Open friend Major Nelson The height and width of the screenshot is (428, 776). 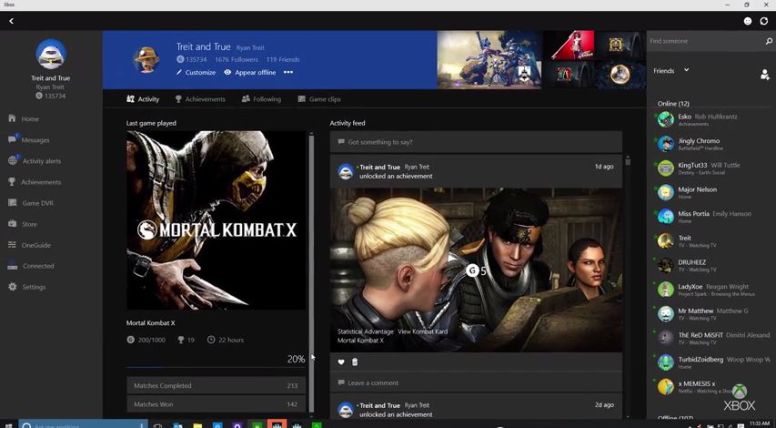711,192
